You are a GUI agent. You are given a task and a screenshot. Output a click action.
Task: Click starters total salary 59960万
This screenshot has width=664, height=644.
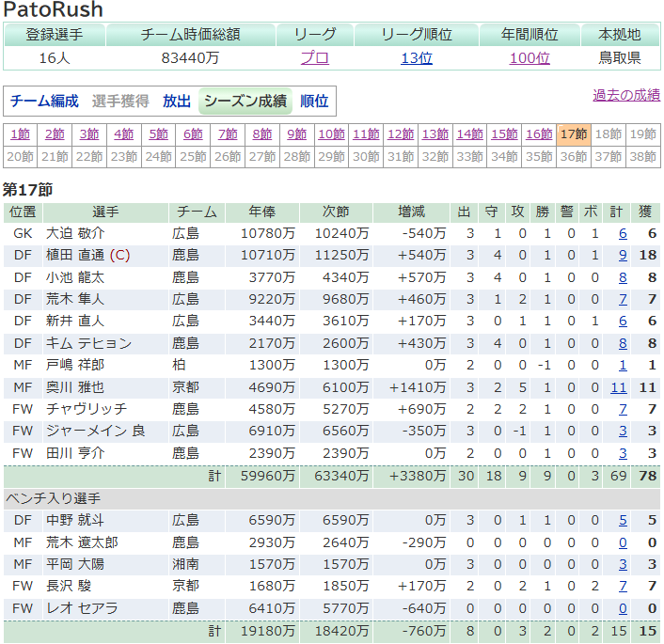(268, 476)
